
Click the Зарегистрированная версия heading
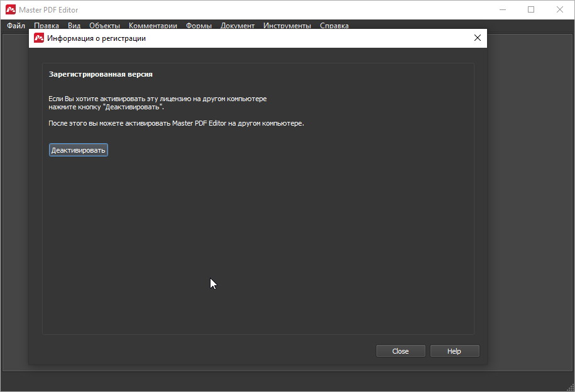(x=101, y=74)
